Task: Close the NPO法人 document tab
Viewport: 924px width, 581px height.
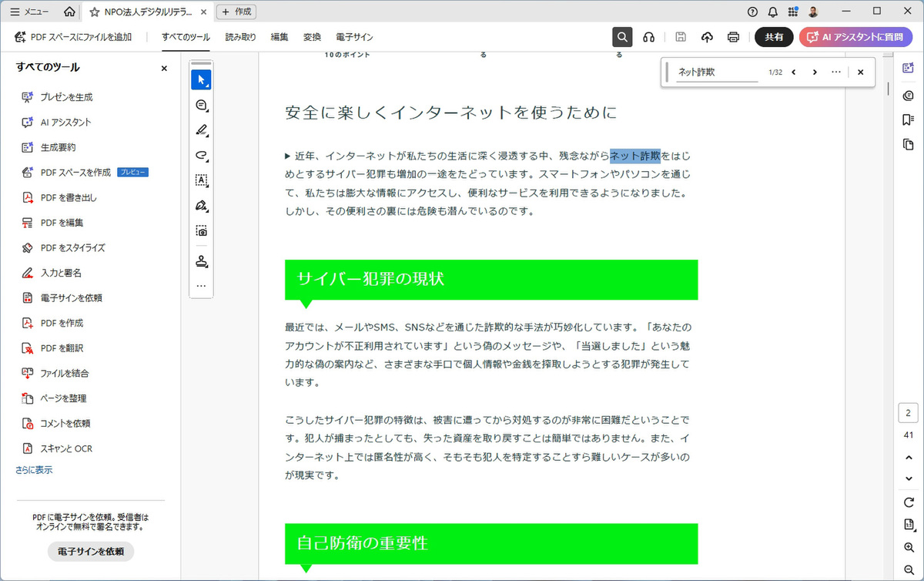Action: (x=205, y=12)
